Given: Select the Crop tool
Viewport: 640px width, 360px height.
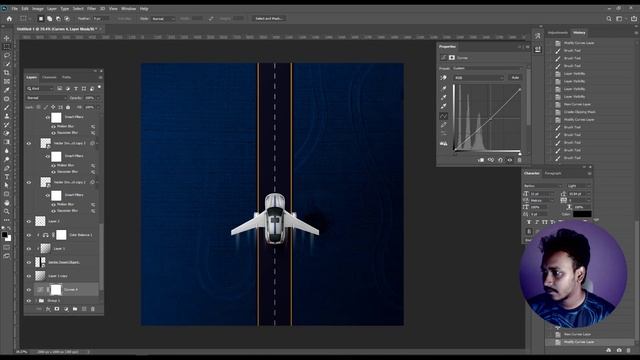Looking at the screenshot, I should pos(7,73).
